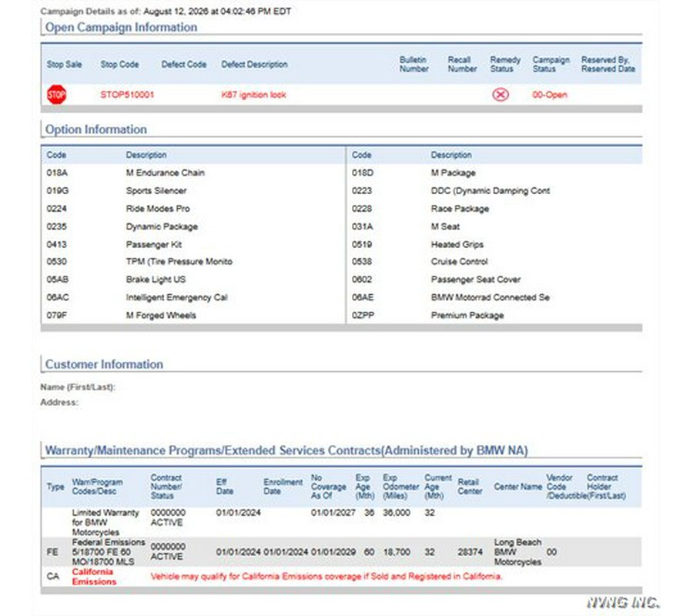Viewport: 693px width, 616px height.
Task: Select the STOP510001 stop code
Action: pyautogui.click(x=127, y=95)
